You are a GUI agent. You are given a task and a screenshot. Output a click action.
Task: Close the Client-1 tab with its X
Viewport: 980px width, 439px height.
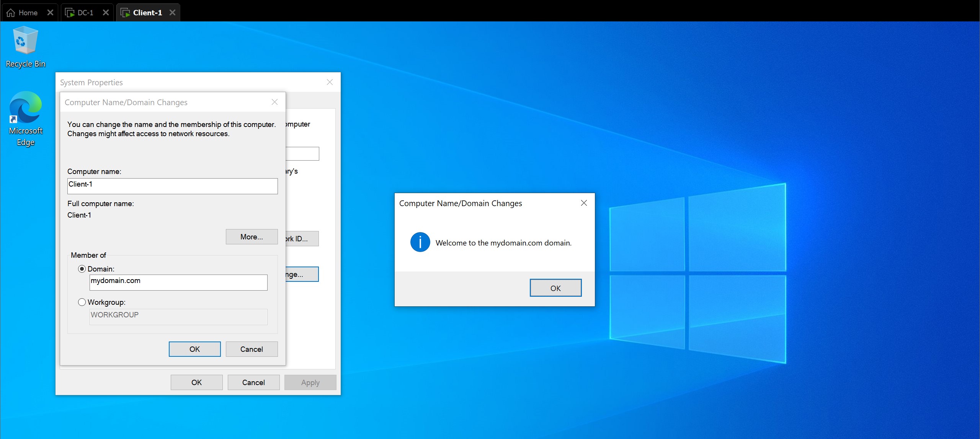tap(173, 13)
